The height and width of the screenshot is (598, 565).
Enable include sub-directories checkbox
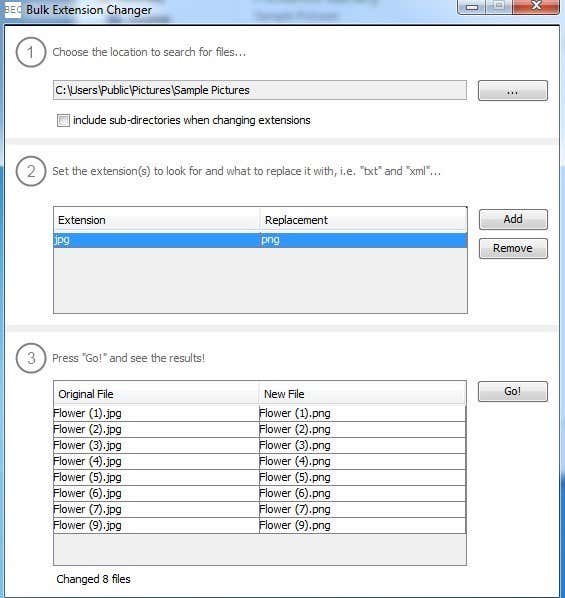[x=63, y=120]
